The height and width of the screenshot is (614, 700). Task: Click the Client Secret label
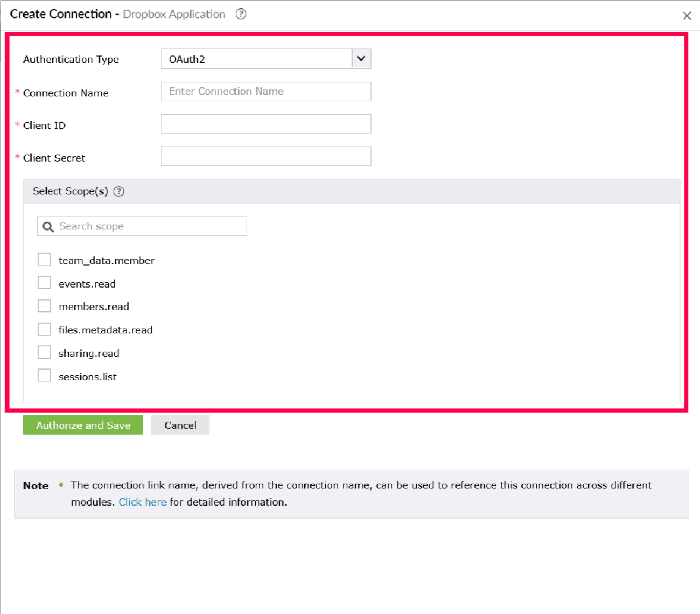coord(54,158)
